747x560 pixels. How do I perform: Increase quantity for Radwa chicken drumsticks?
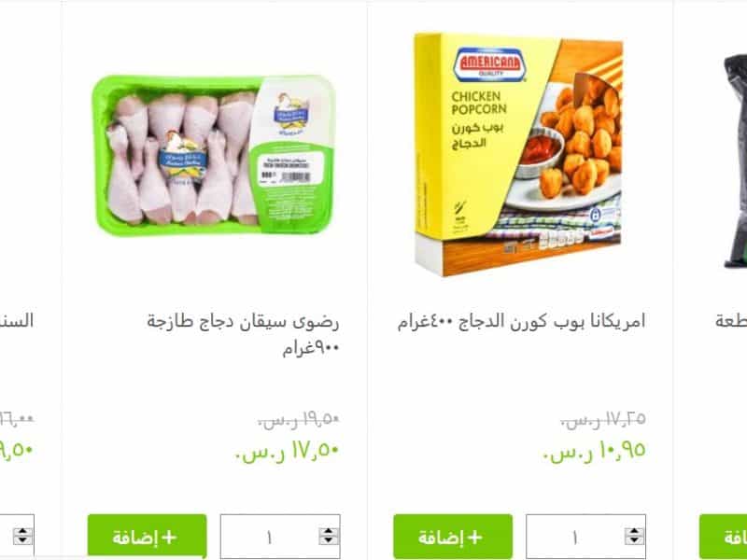[x=329, y=531]
